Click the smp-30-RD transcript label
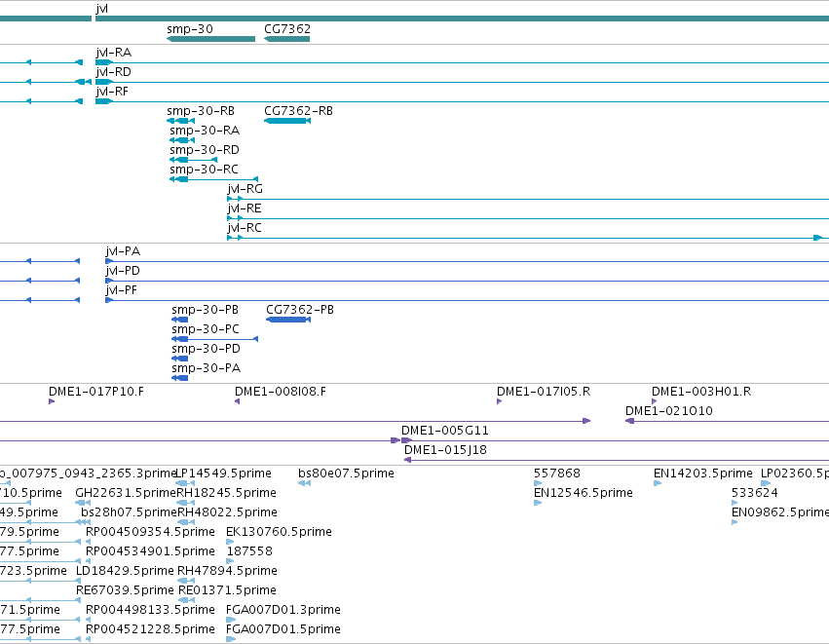Screen dimensions: 829x644 point(205,150)
